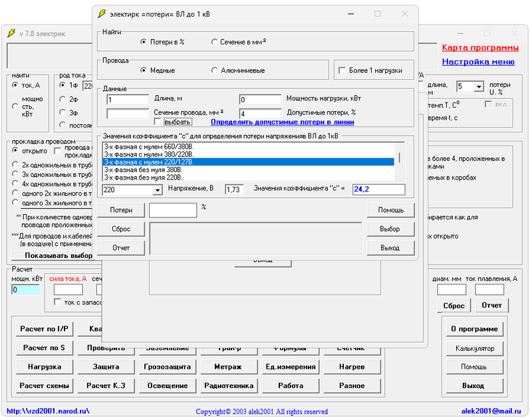
Task: Select мощность, кВт radio in main window
Action: [x=15, y=106]
